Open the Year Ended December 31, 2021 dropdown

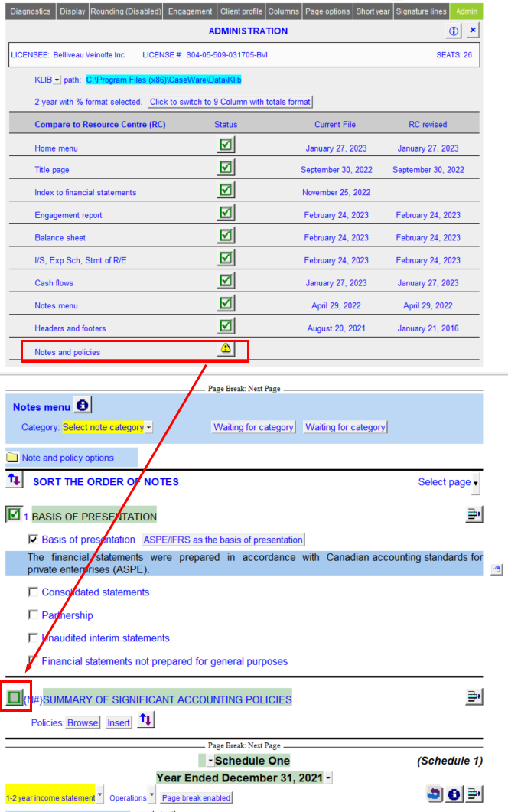[327, 778]
